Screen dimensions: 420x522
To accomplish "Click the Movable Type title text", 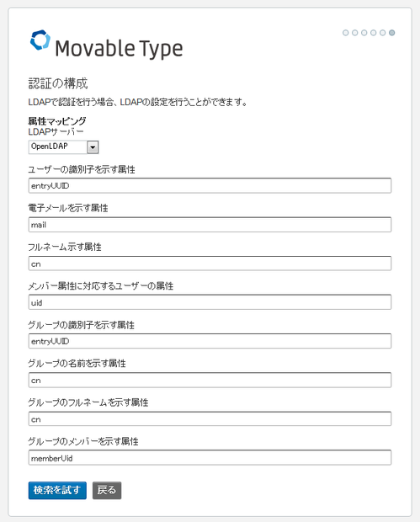I will [119, 49].
